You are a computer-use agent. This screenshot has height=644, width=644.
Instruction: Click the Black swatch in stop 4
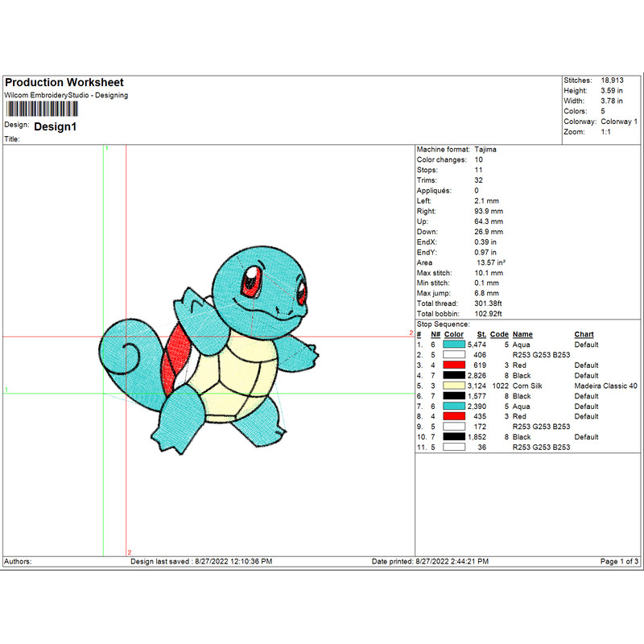(x=454, y=375)
